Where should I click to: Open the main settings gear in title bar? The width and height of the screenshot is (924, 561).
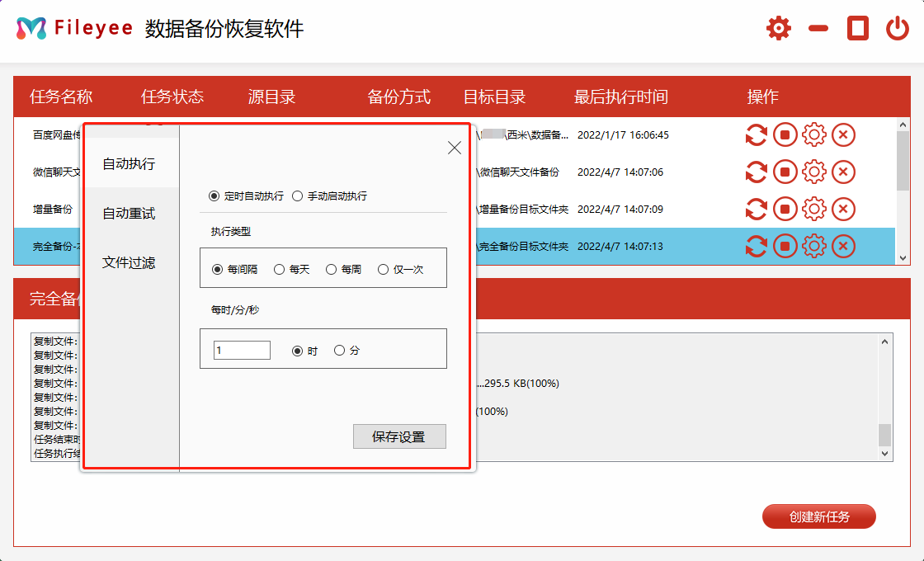[778, 27]
